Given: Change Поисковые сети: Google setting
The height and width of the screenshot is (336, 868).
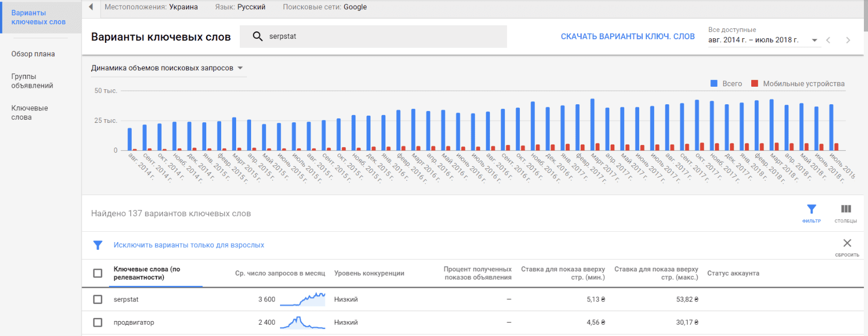Looking at the screenshot, I should (324, 7).
